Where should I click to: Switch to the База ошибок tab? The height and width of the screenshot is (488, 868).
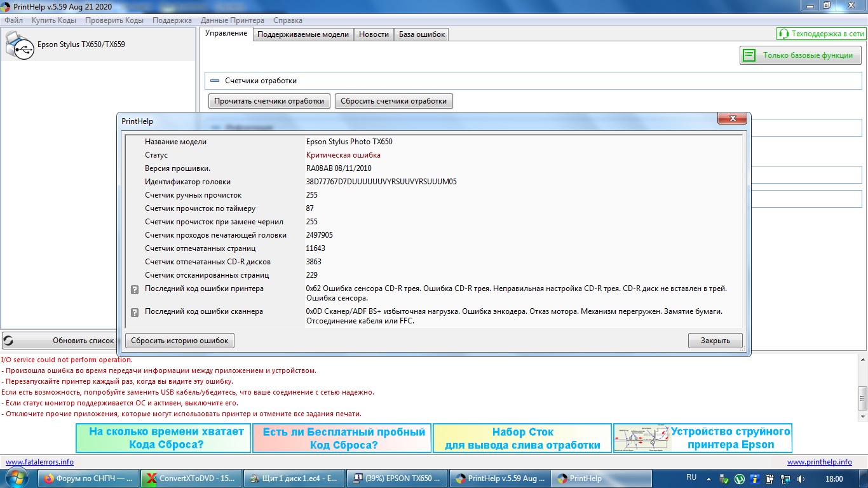point(422,34)
